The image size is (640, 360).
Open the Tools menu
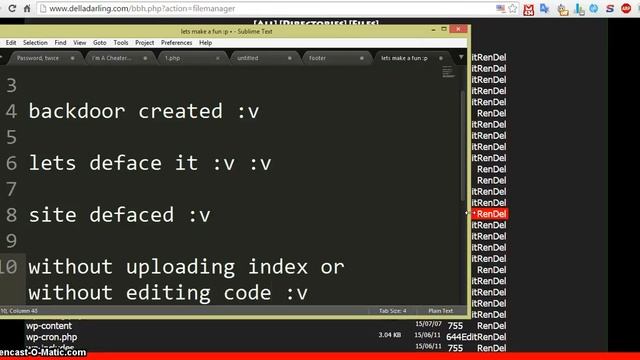pyautogui.click(x=121, y=42)
